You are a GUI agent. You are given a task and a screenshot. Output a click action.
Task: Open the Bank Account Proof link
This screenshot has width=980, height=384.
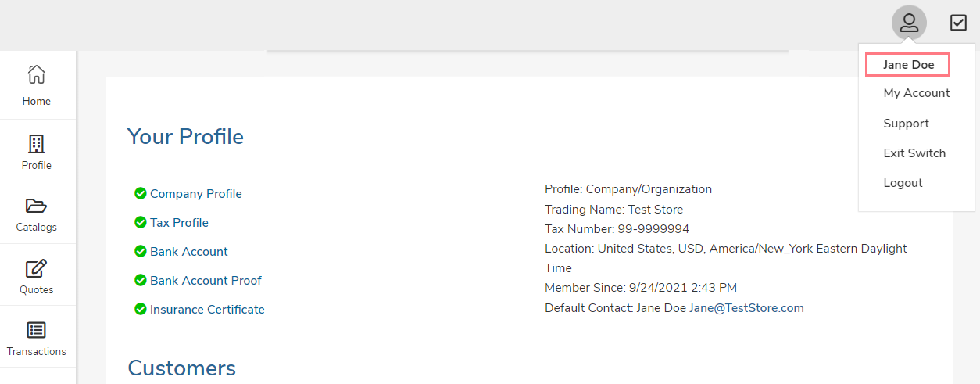coord(206,281)
